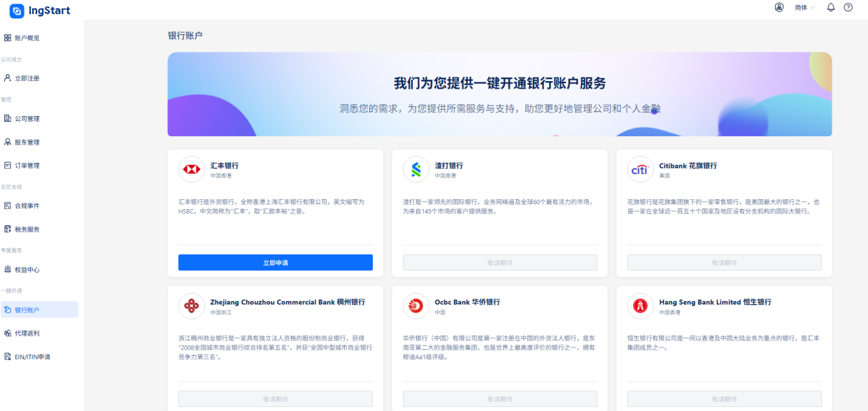Click the 公司管理 sidebar icon
Viewport: 868px width, 411px height.
click(x=8, y=119)
